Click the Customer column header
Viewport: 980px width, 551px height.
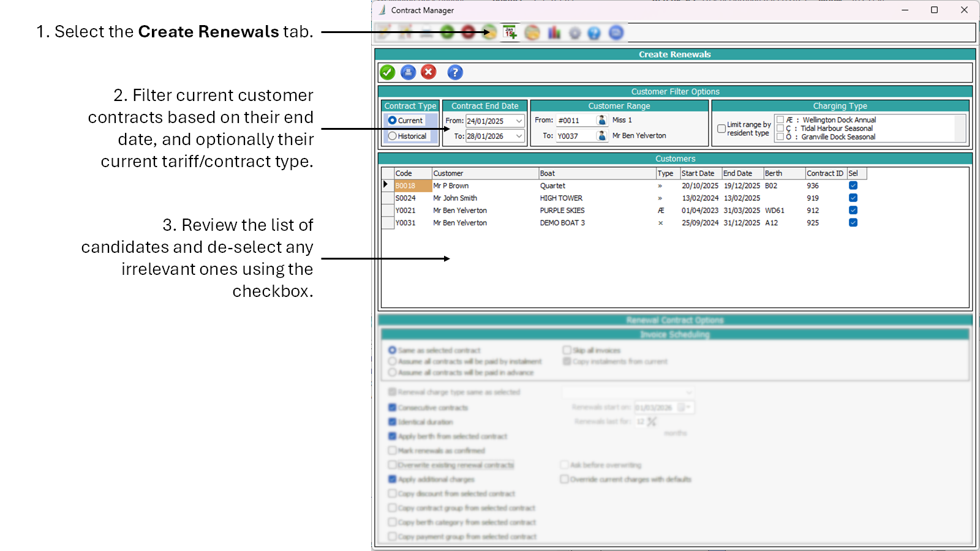tap(484, 173)
